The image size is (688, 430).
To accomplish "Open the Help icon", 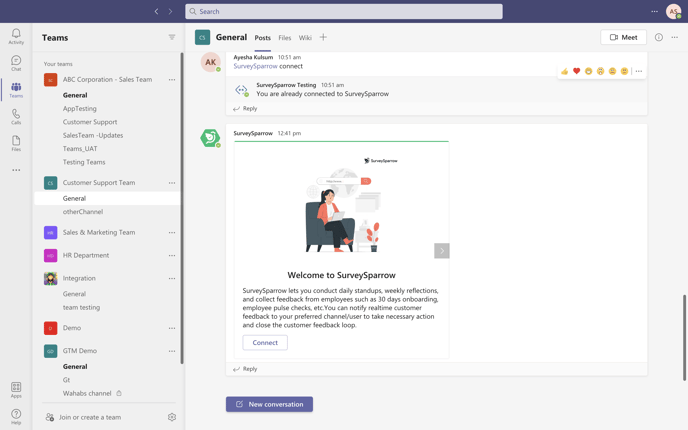I will (x=16, y=416).
